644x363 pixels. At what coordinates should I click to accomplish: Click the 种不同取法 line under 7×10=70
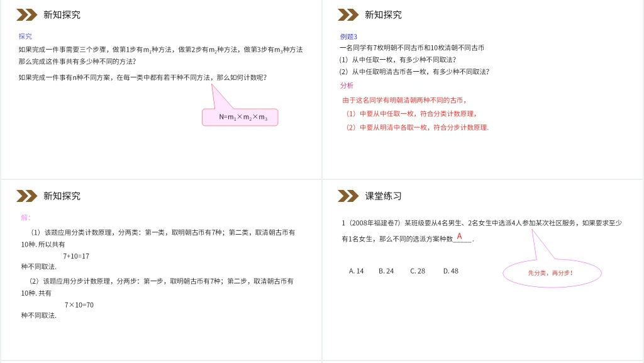click(x=38, y=315)
